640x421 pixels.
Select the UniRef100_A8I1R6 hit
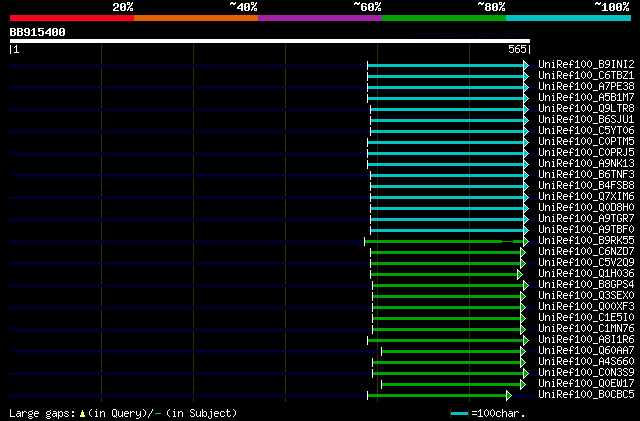pyautogui.click(x=586, y=340)
